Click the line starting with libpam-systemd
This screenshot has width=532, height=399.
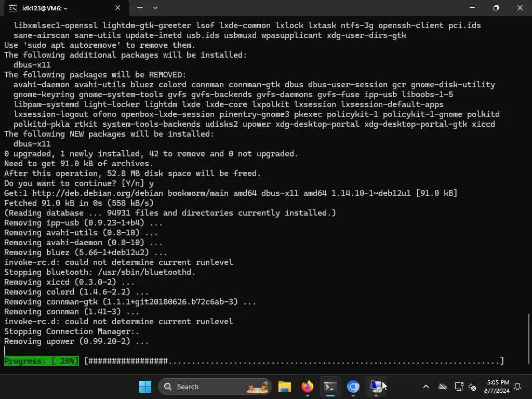click(x=229, y=104)
